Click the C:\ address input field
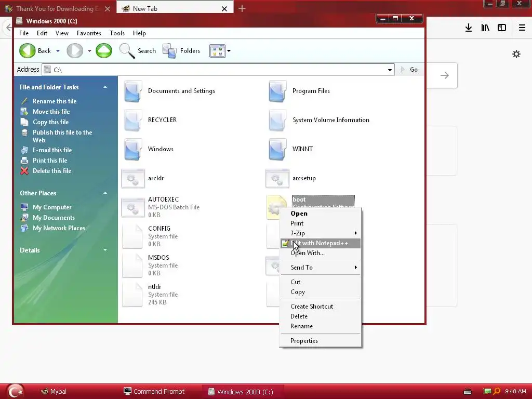 click(x=218, y=70)
